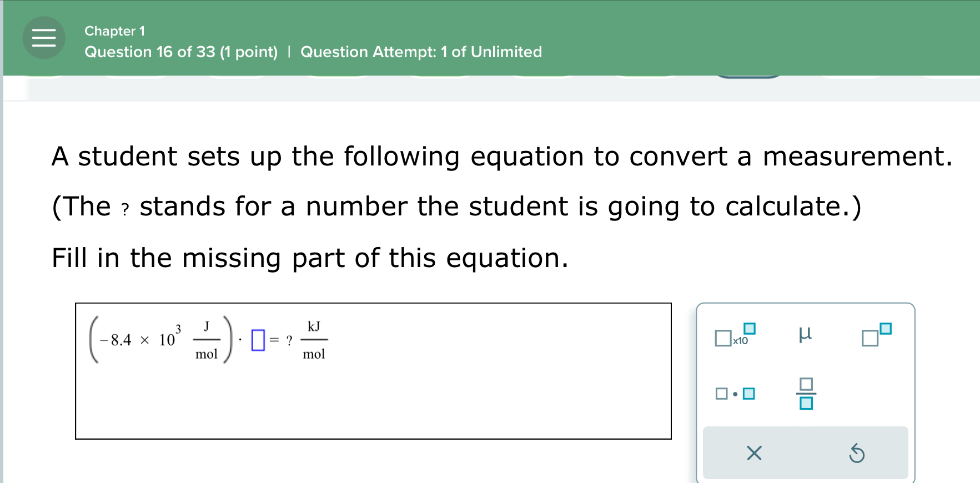The width and height of the screenshot is (980, 483).
Task: Insert the micro symbol μ
Action: 806,334
